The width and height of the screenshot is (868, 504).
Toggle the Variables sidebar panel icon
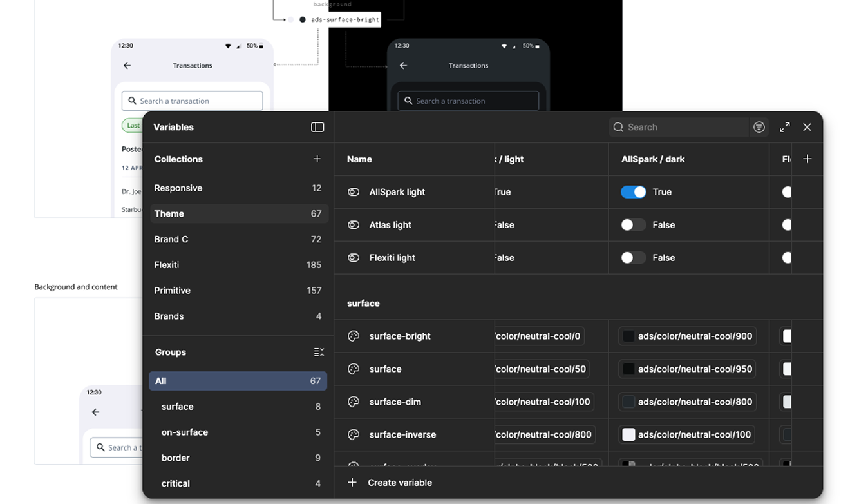click(x=317, y=127)
